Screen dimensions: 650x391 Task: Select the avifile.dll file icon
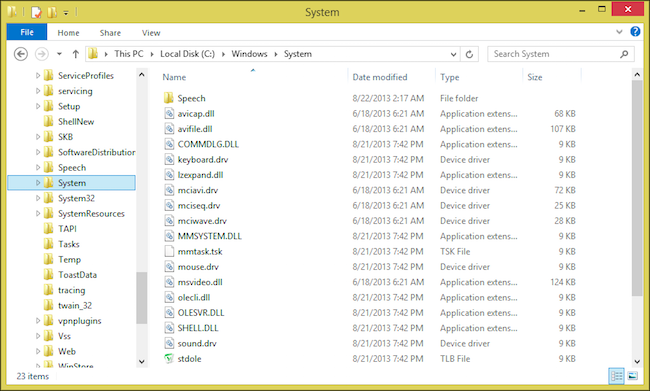pos(169,129)
